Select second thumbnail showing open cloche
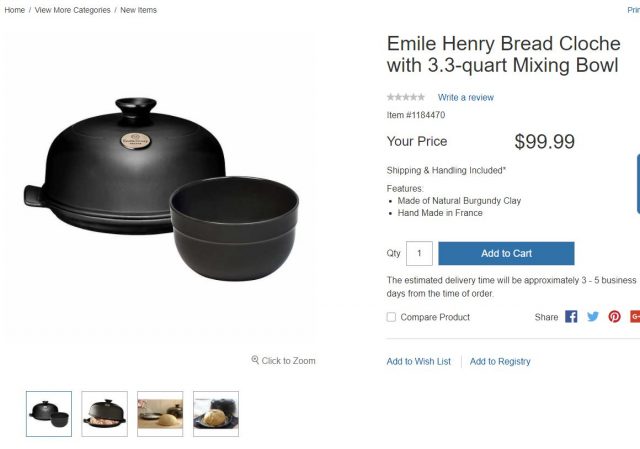 tap(104, 413)
